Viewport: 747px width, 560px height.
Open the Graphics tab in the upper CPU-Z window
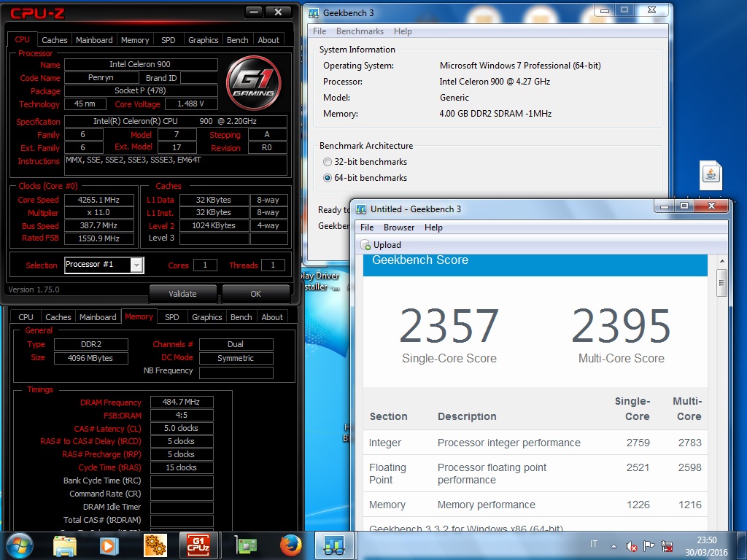pyautogui.click(x=203, y=40)
